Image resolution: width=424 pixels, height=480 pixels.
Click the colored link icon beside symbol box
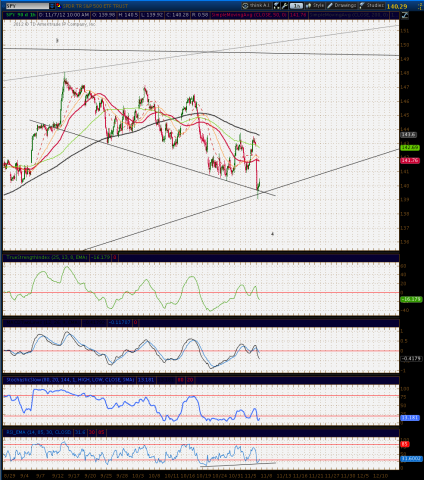click(58, 6)
